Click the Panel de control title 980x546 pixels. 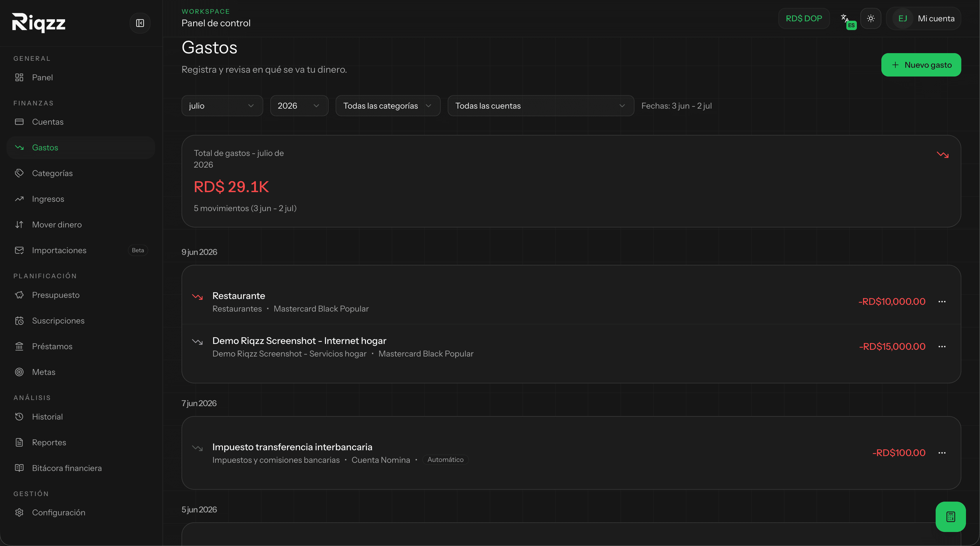point(216,23)
